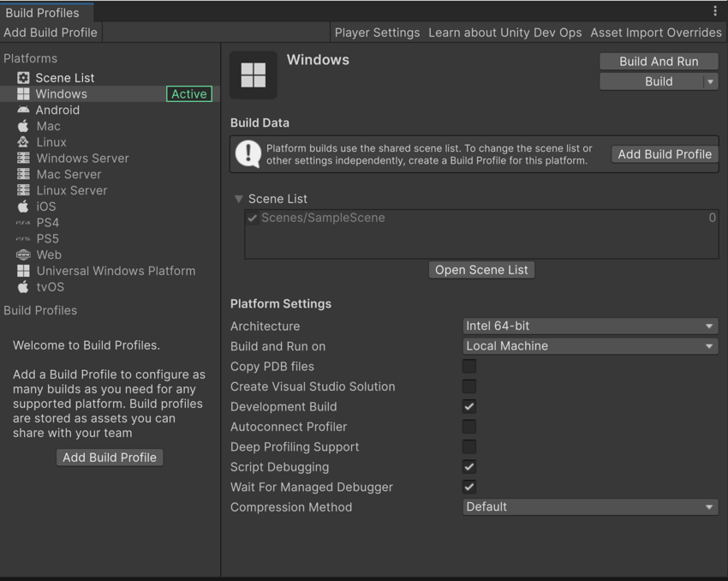Open the Compression Method dropdown
Screen dimensions: 728x581
(x=590, y=507)
